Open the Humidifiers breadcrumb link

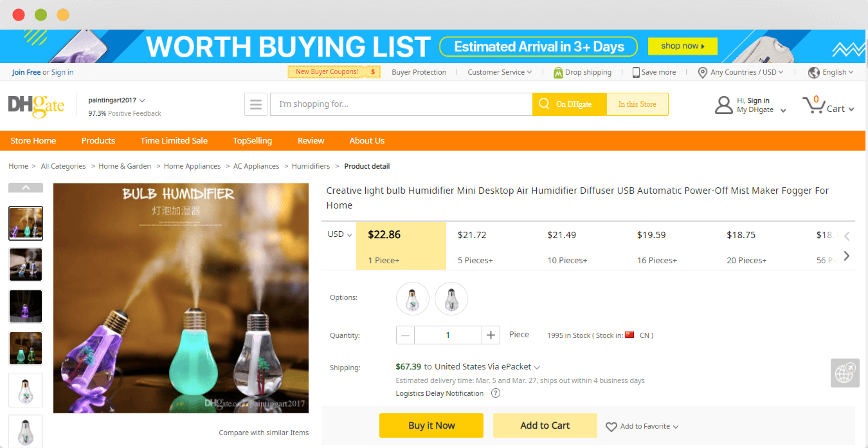click(311, 166)
